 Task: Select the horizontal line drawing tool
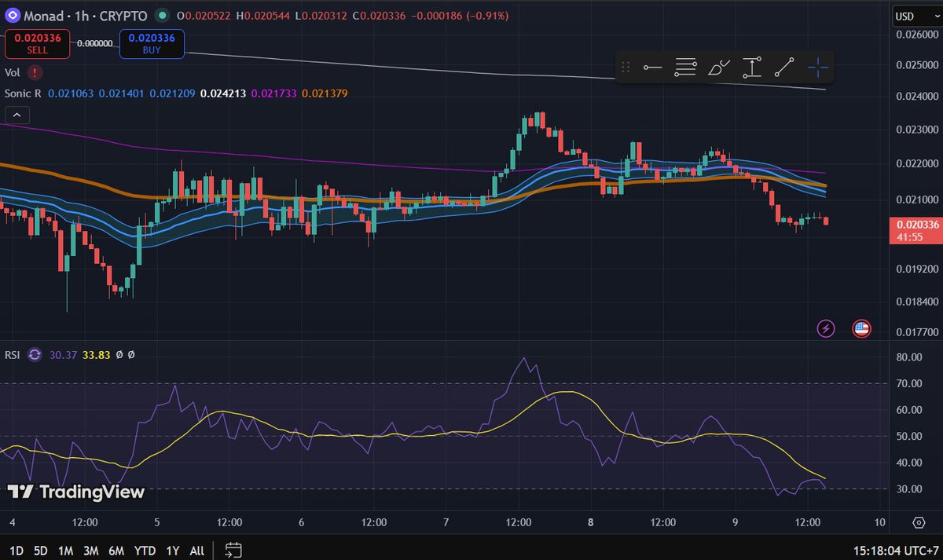[653, 68]
